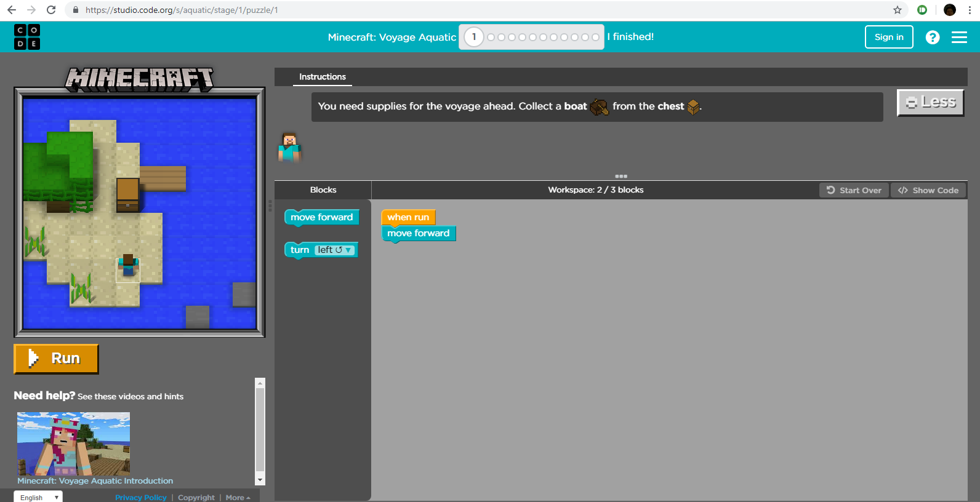The image size is (980, 502).
Task: Expand the More footer menu
Action: tap(238, 497)
